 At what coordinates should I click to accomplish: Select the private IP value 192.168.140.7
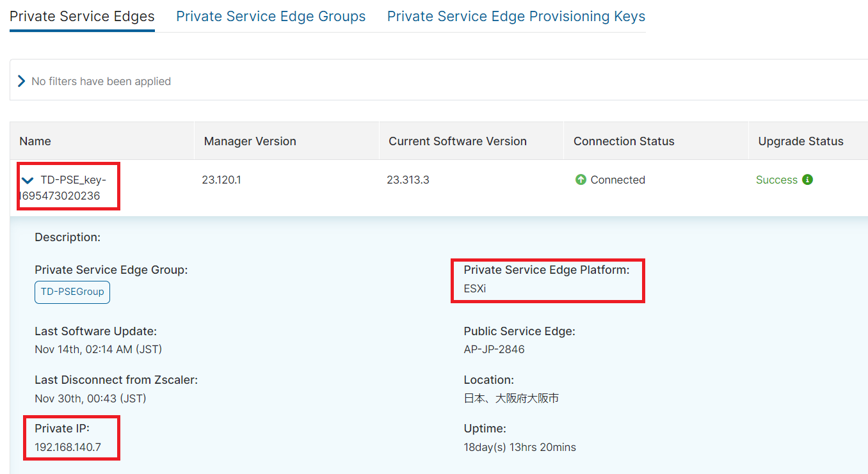pos(68,447)
